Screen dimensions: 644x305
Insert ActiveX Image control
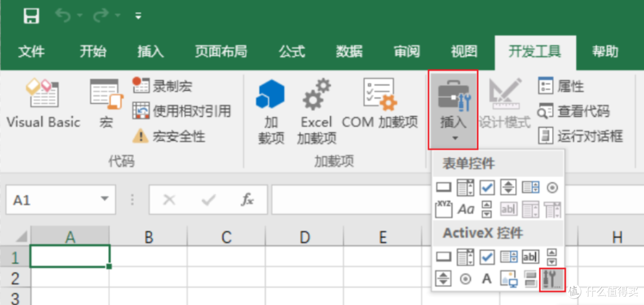(509, 279)
